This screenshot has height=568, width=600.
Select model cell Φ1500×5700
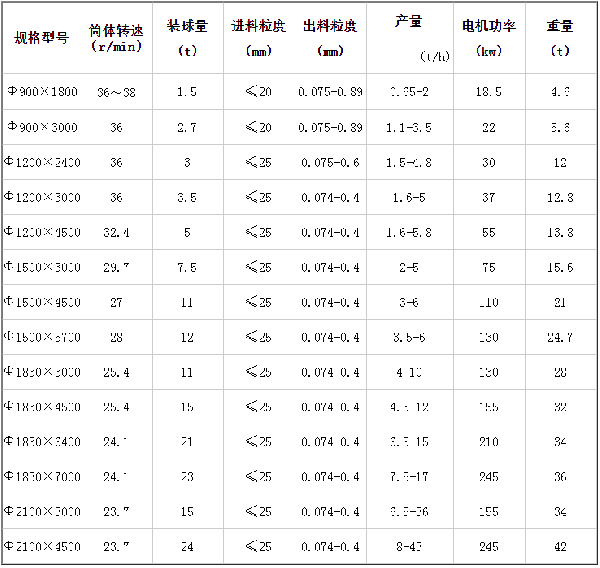click(42, 337)
